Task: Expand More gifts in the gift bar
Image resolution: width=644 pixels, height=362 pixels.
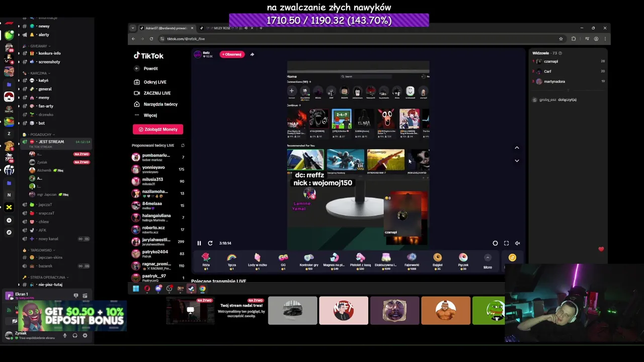Action: pyautogui.click(x=488, y=261)
